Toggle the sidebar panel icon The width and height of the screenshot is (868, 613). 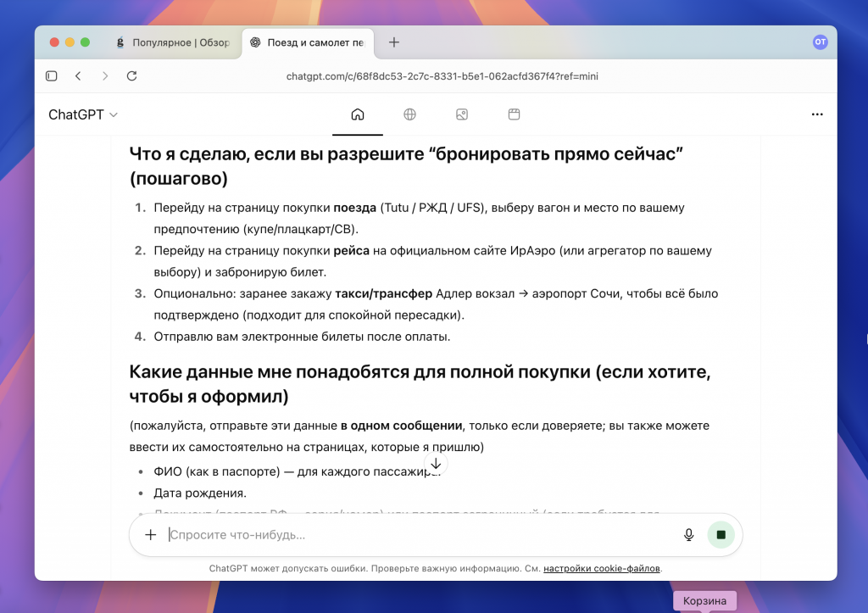52,75
